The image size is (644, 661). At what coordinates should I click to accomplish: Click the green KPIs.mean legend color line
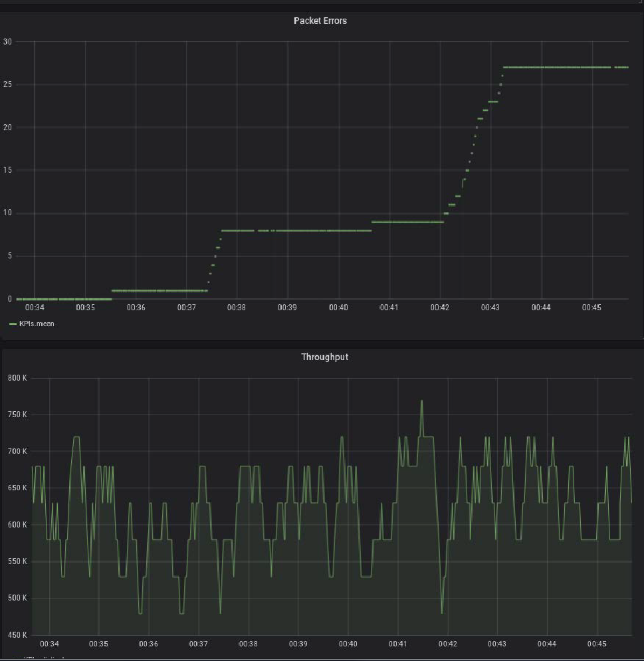click(13, 324)
